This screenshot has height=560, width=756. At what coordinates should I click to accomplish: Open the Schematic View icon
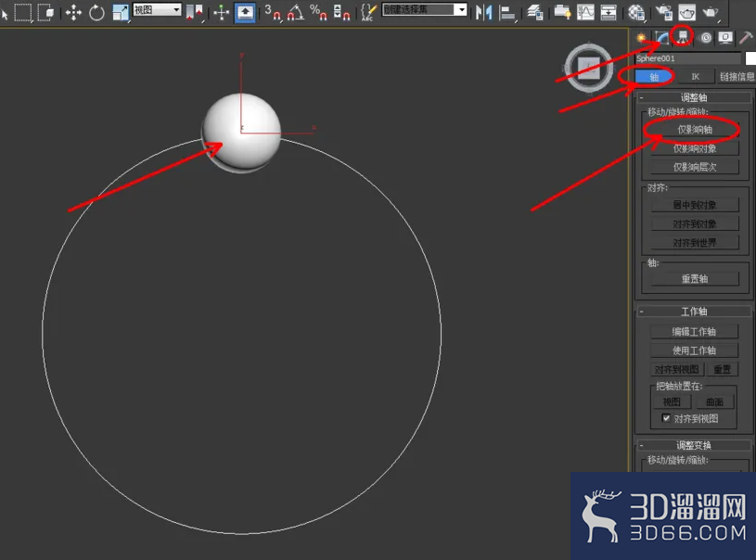(609, 12)
